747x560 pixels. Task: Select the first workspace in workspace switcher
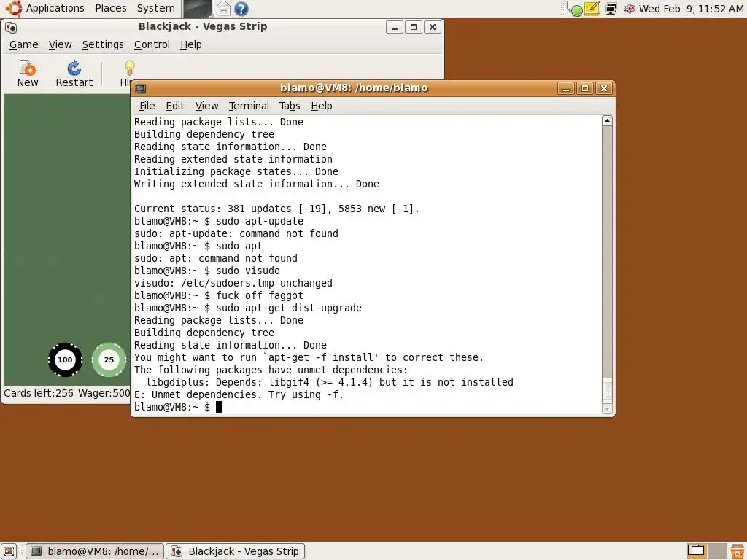pyautogui.click(x=696, y=551)
